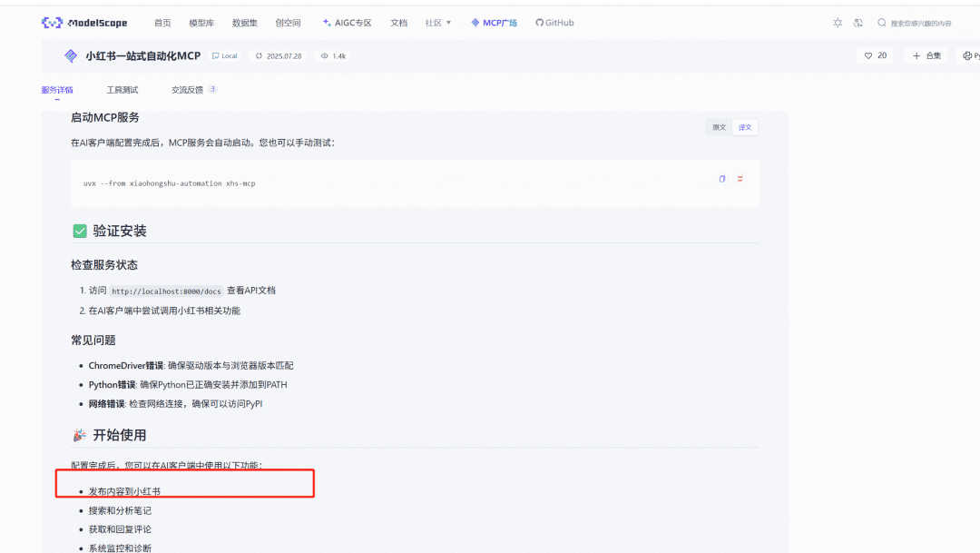Open the MCP广场 nav item
This screenshot has height=553, width=980.
pos(494,23)
